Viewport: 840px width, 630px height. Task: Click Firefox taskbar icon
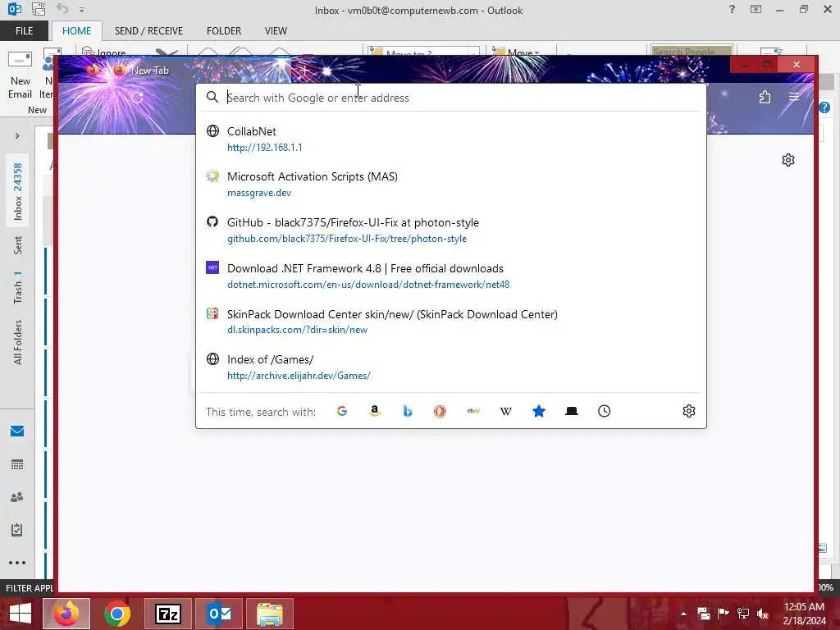66,614
